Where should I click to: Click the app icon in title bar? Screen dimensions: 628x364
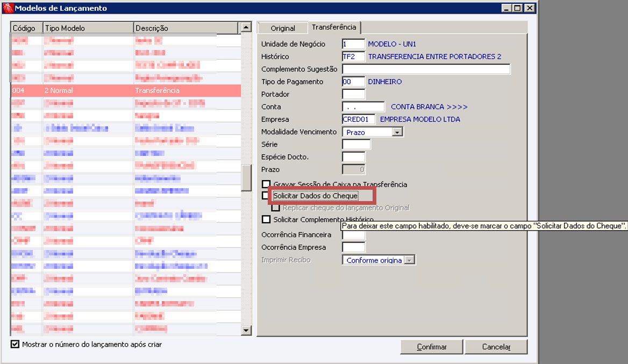click(8, 8)
